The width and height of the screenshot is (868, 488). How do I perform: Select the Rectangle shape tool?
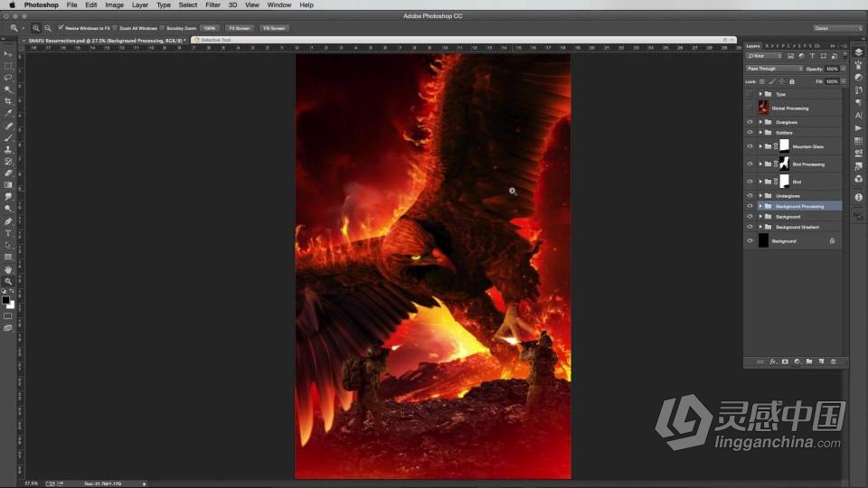(8, 257)
